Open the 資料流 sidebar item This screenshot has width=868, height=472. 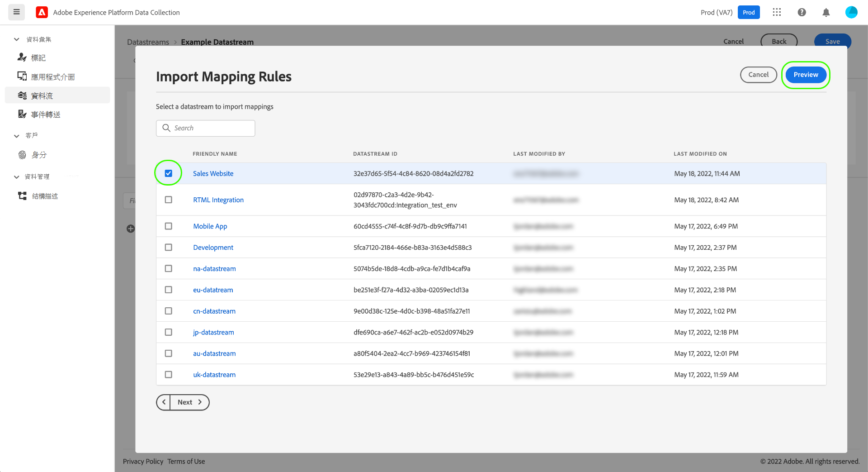pos(42,95)
